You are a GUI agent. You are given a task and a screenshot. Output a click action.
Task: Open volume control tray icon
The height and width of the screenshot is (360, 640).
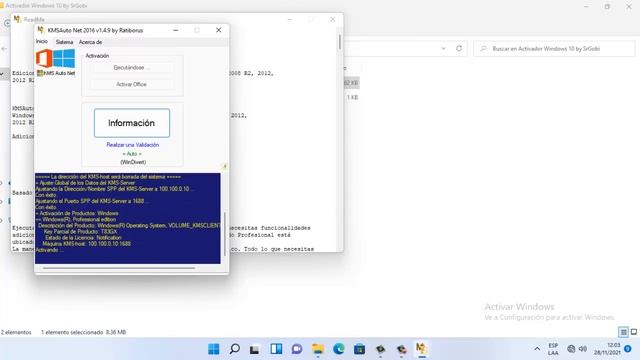point(583,349)
